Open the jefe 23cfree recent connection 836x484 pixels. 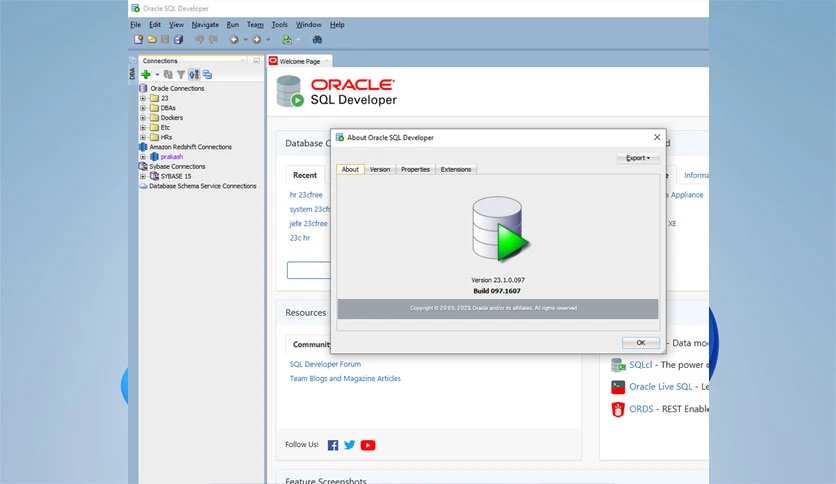click(x=309, y=224)
